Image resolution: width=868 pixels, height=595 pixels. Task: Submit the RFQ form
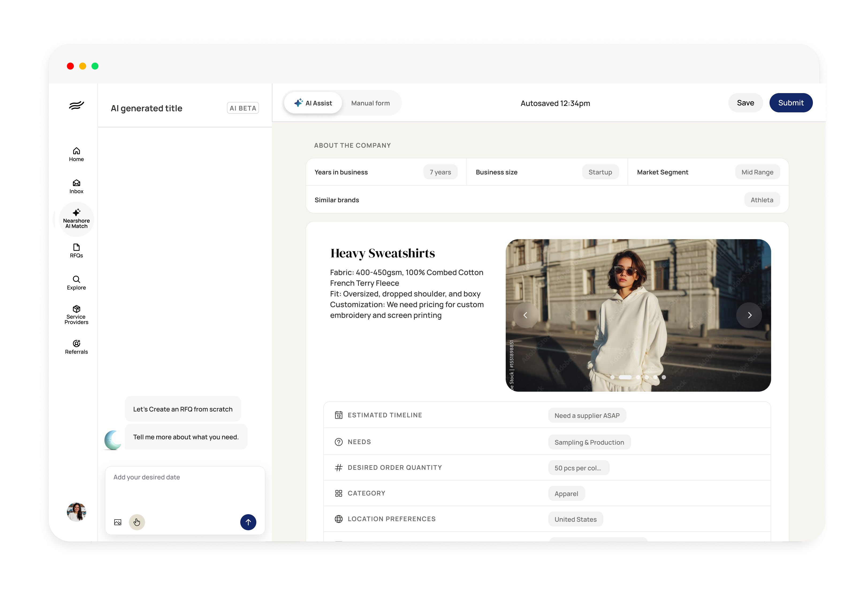click(x=791, y=103)
